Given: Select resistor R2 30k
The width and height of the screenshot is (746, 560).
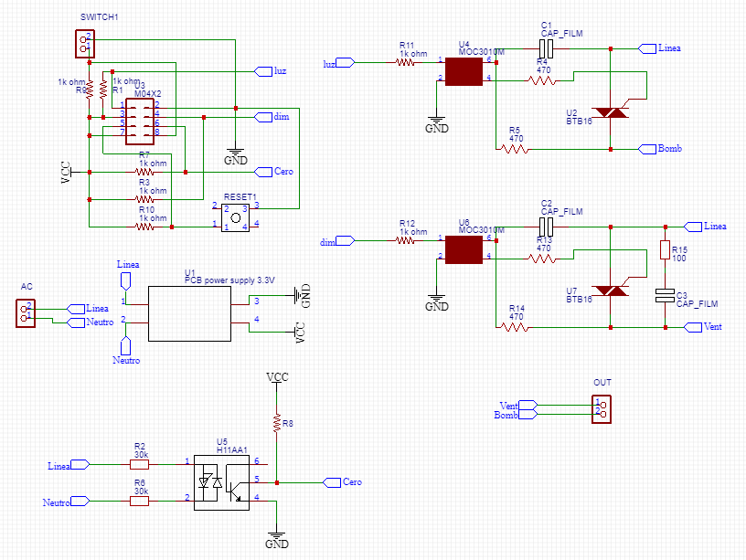Looking at the screenshot, I should (x=139, y=464).
